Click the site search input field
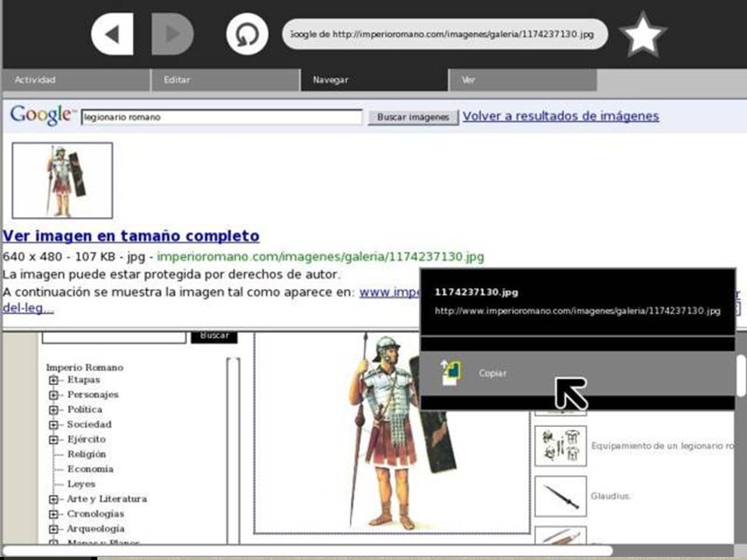Viewport: 747px width, 560px height. tap(114, 336)
